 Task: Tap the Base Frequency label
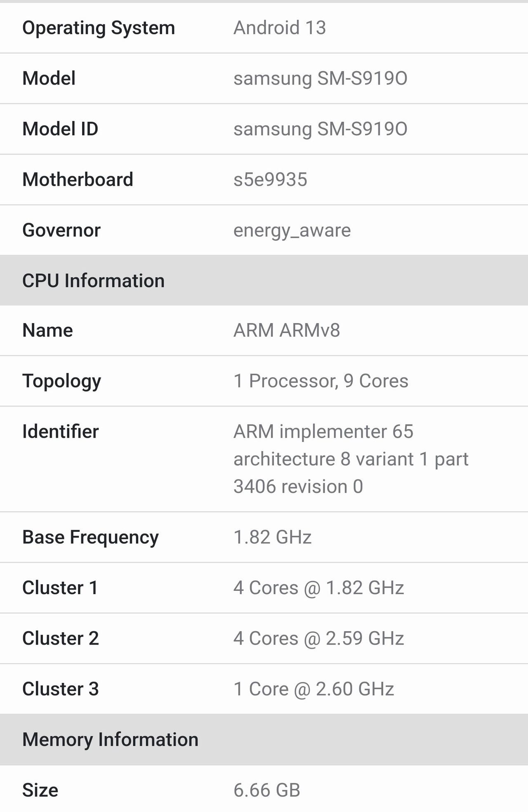[90, 537]
